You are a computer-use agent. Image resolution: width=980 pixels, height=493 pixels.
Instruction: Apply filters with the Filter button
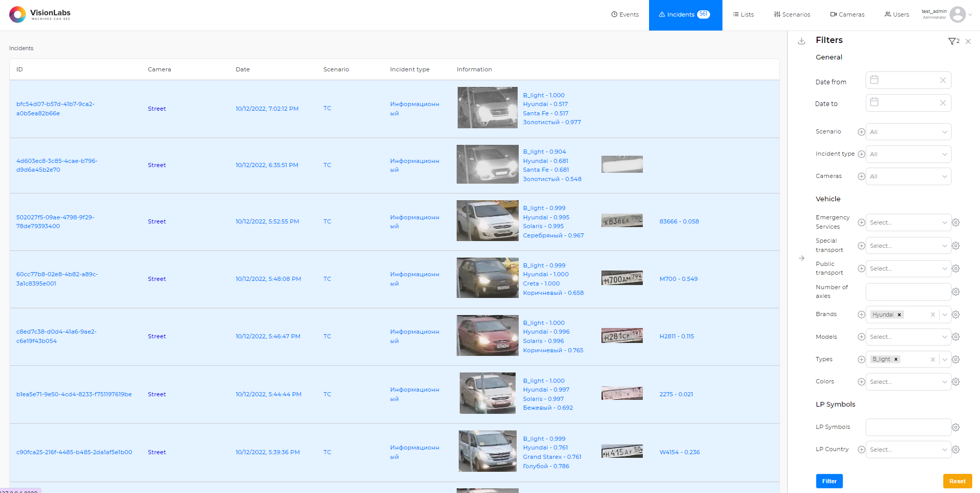click(829, 481)
